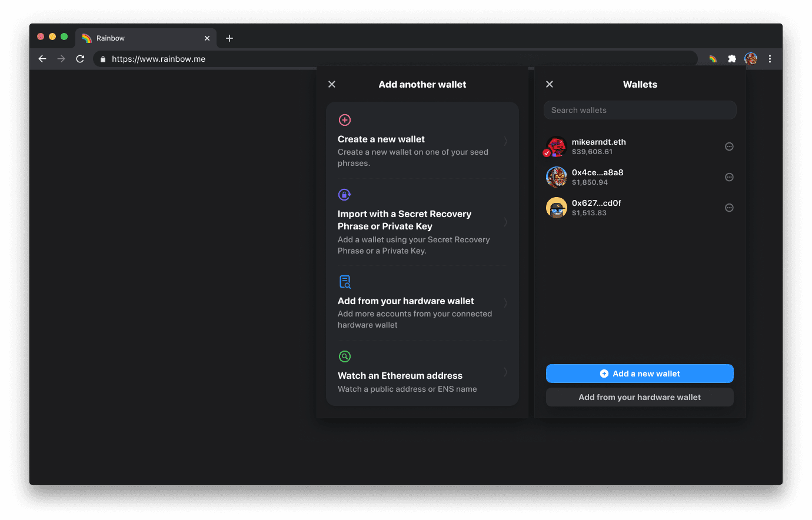Click the $1,513.83 balance
The image size is (812, 520).
(x=589, y=213)
